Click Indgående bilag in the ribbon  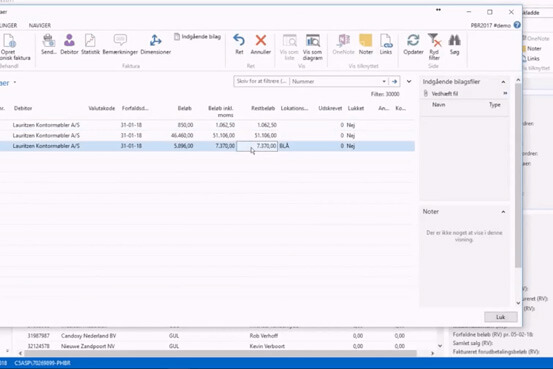coord(198,36)
